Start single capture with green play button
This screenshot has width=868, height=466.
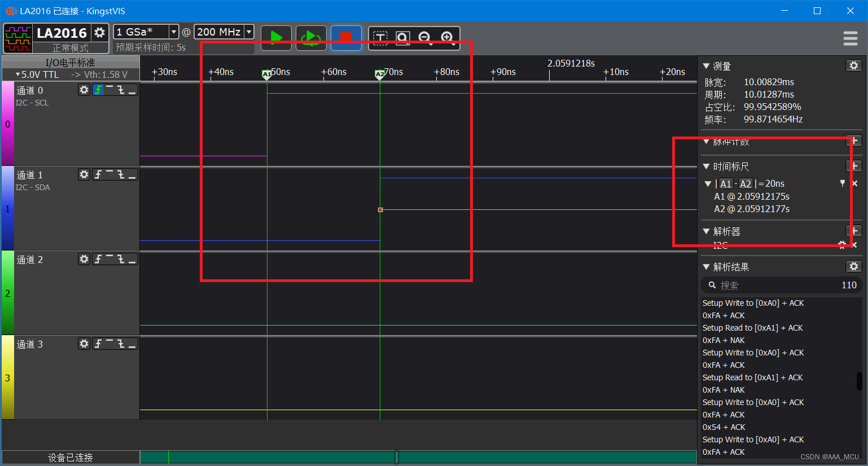tap(276, 38)
